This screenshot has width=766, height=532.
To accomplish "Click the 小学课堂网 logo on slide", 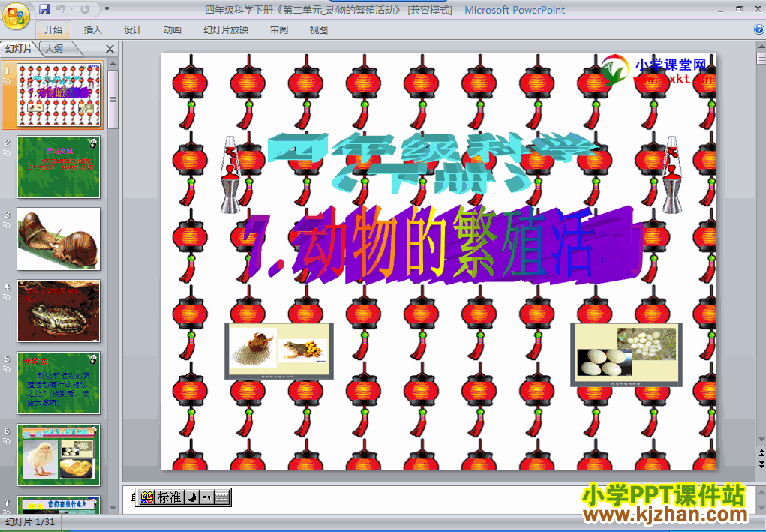I will (656, 70).
